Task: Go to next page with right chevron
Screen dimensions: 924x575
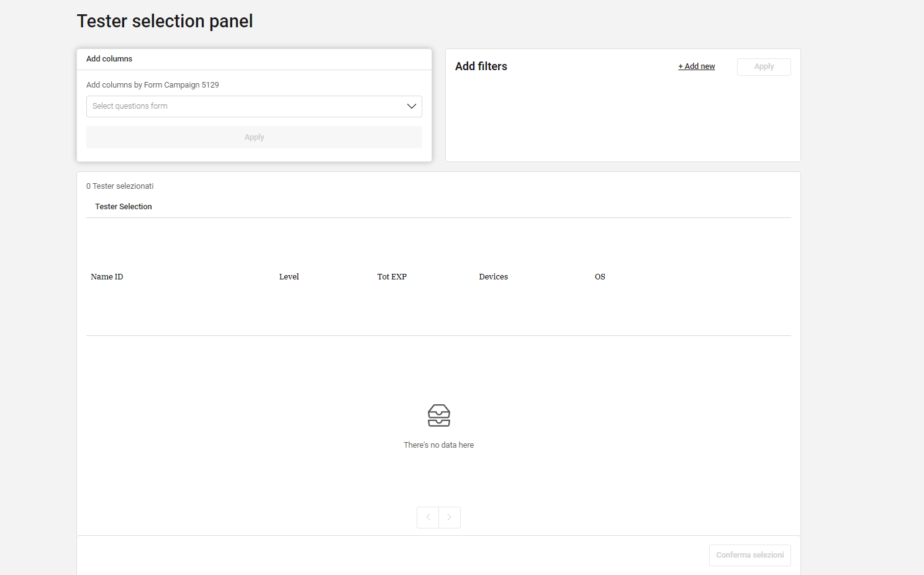Action: coord(450,517)
